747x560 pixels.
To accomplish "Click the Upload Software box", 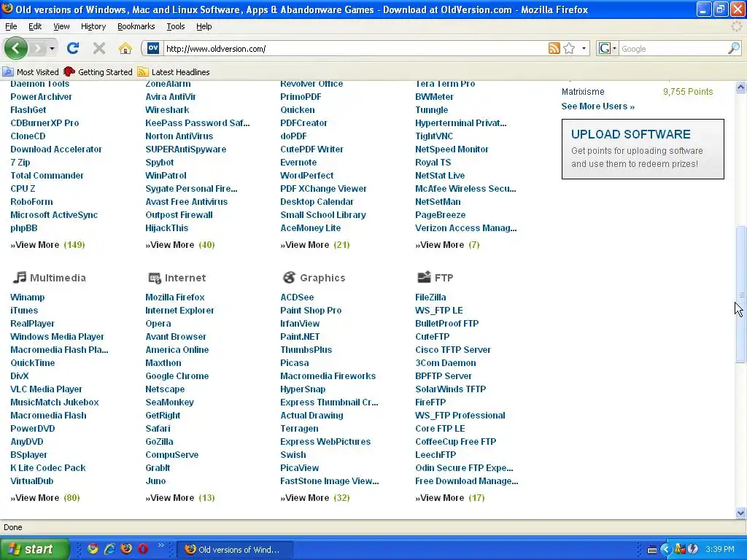I will [x=643, y=149].
